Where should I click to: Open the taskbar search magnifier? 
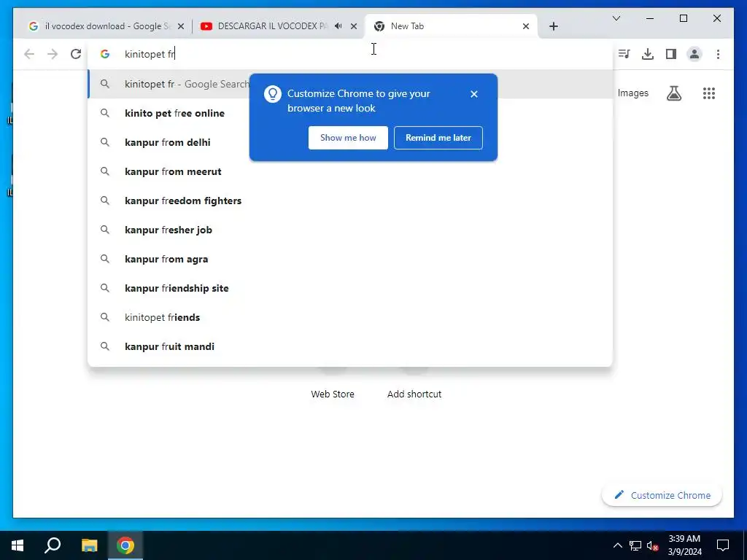point(53,545)
